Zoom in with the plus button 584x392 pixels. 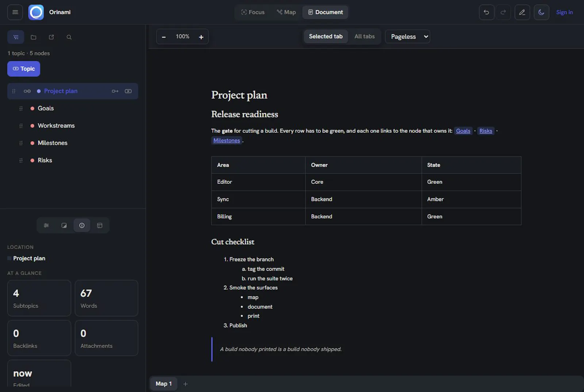click(201, 37)
